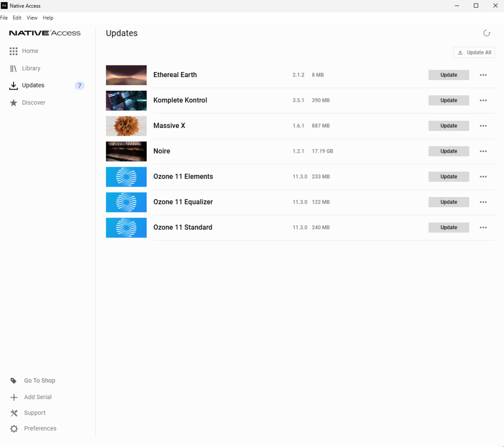Click the Ozone 11 Elements thumbnail
The width and height of the screenshot is (504, 447).
pyautogui.click(x=126, y=177)
